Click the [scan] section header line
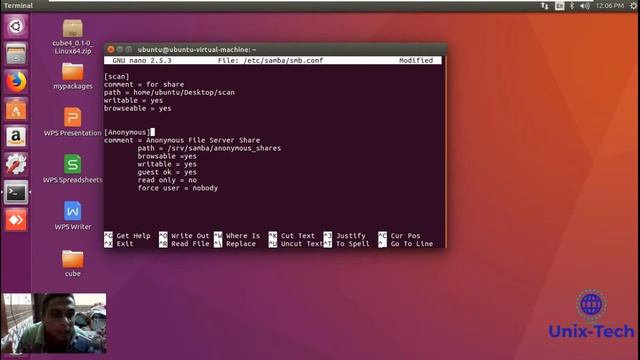Screen dimensions: 640x360 click(x=117, y=76)
